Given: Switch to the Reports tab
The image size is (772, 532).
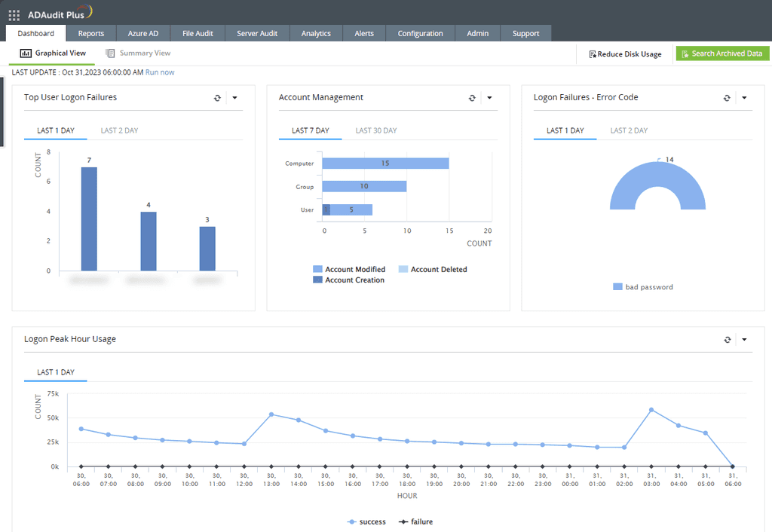Looking at the screenshot, I should coord(91,33).
